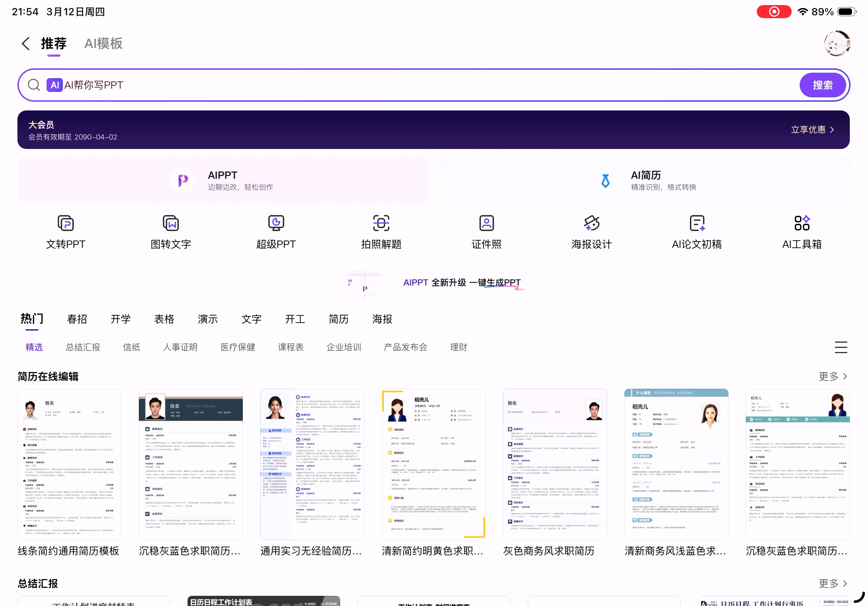Open the 灰色商务风求职简历 template thumbnail
The height and width of the screenshot is (606, 868).
point(555,465)
